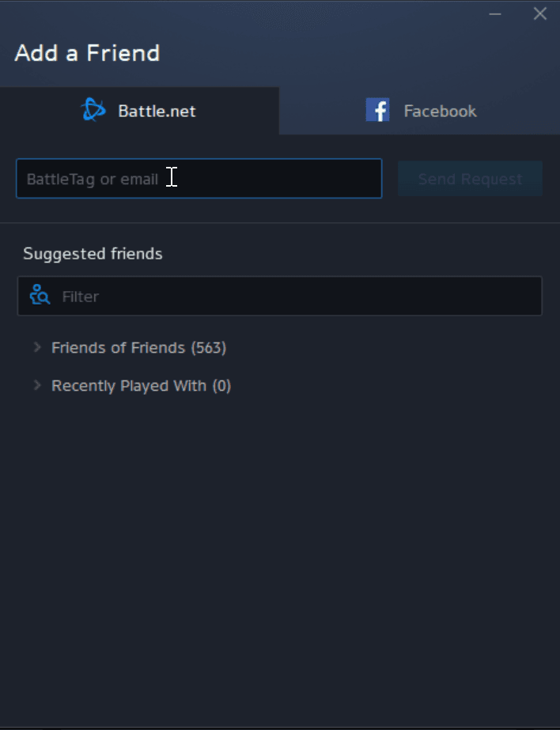560x730 pixels.
Task: Click the Suggested friends heading
Action: pos(93,253)
